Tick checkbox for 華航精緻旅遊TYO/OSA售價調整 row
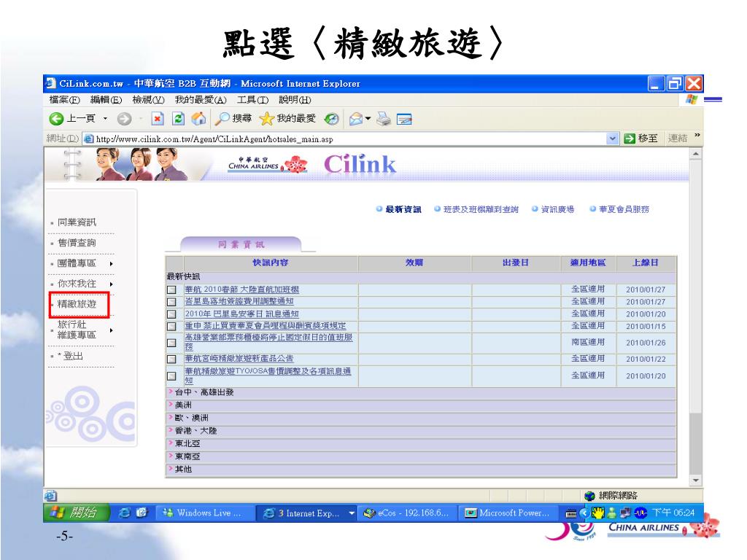 (172, 376)
